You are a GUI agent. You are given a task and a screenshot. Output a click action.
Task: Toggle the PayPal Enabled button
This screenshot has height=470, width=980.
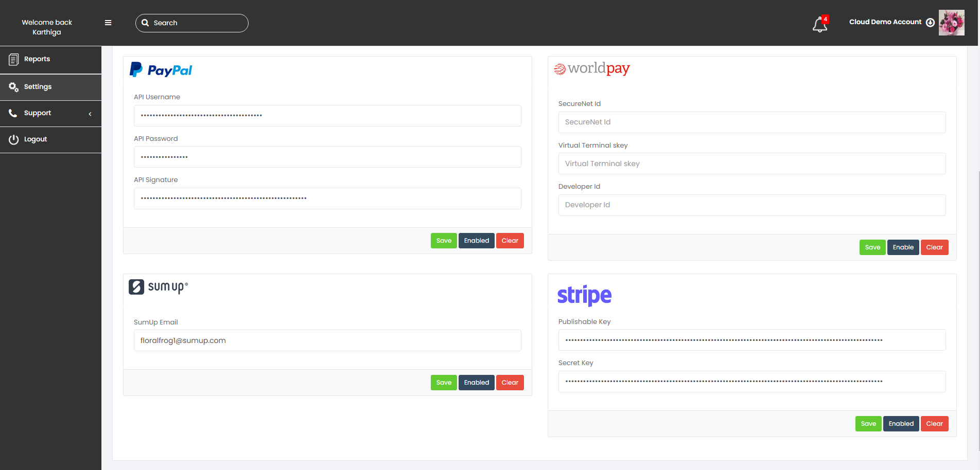coord(476,241)
